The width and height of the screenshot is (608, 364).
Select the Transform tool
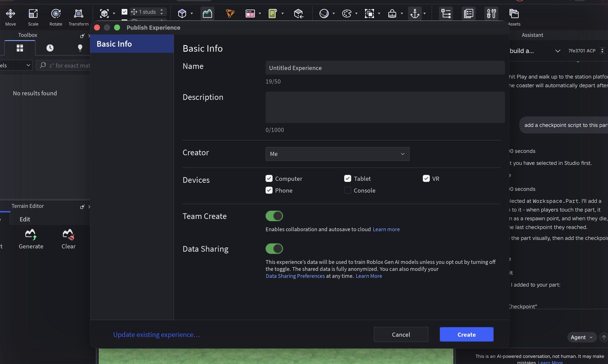pyautogui.click(x=79, y=17)
